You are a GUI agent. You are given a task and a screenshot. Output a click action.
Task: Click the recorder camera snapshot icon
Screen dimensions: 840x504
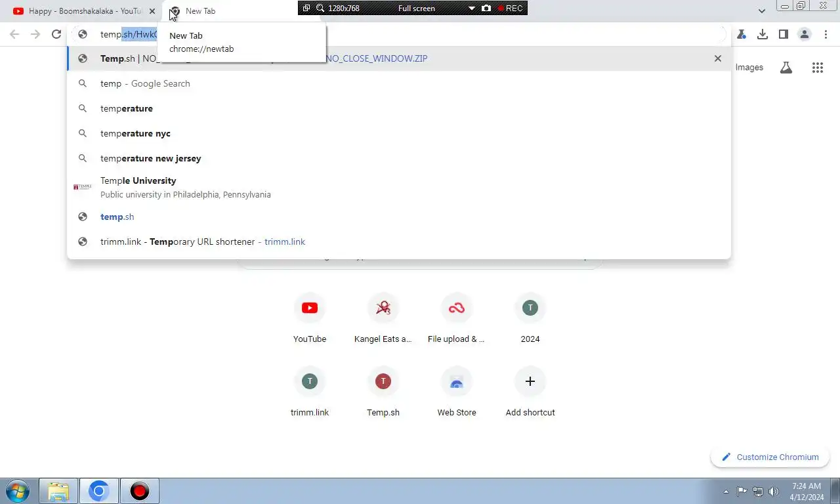pyautogui.click(x=486, y=9)
